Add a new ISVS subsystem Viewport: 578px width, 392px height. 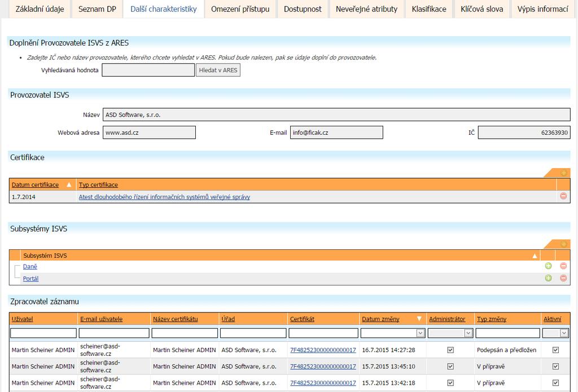point(563,244)
